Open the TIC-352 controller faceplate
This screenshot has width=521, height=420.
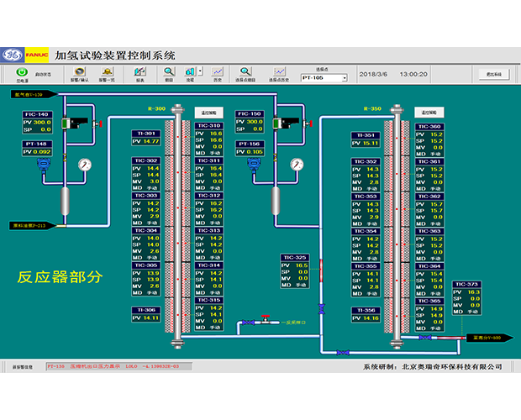click(x=366, y=175)
